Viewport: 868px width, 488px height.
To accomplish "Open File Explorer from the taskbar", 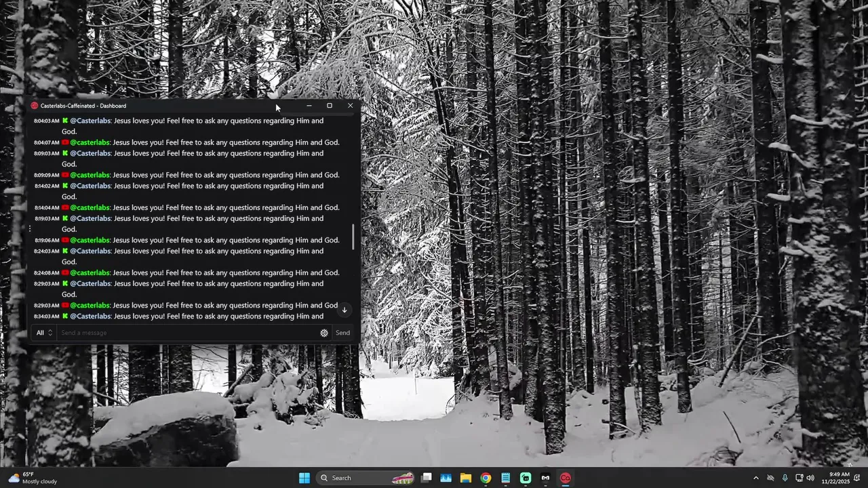I will [x=466, y=478].
